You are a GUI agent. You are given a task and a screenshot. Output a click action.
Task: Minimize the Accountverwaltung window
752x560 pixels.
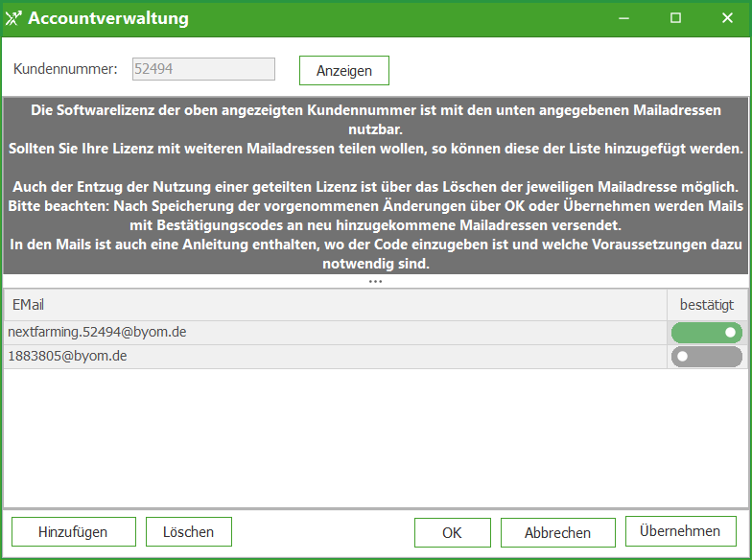pos(623,18)
